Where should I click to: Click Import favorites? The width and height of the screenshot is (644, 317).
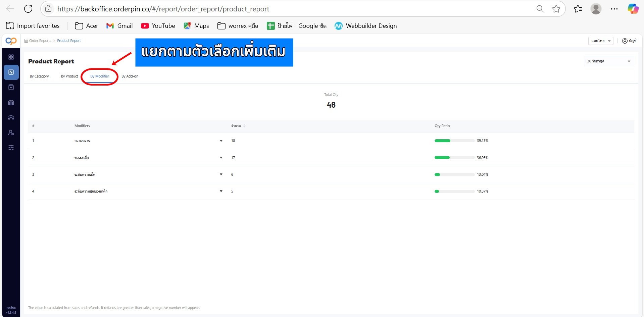33,26
